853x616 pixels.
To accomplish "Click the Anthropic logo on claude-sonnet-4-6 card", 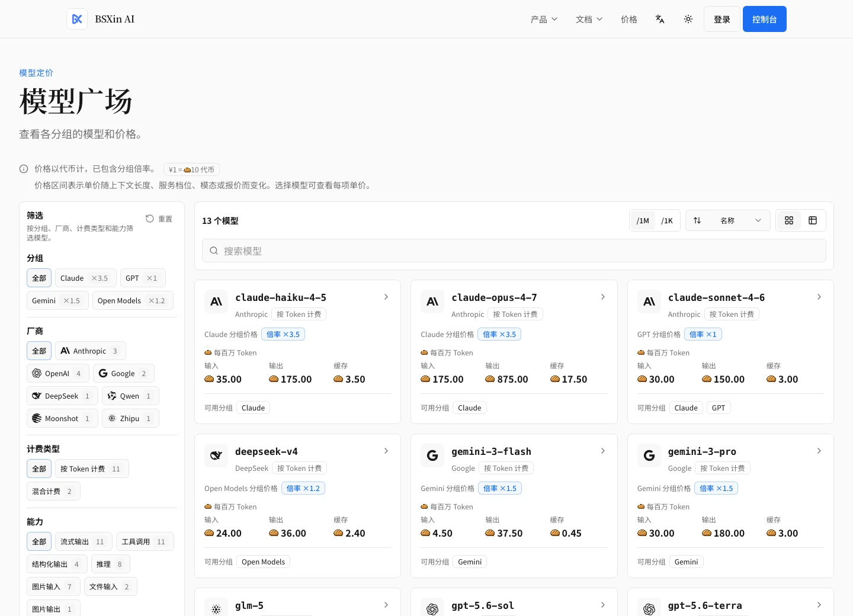I will pyautogui.click(x=649, y=301).
